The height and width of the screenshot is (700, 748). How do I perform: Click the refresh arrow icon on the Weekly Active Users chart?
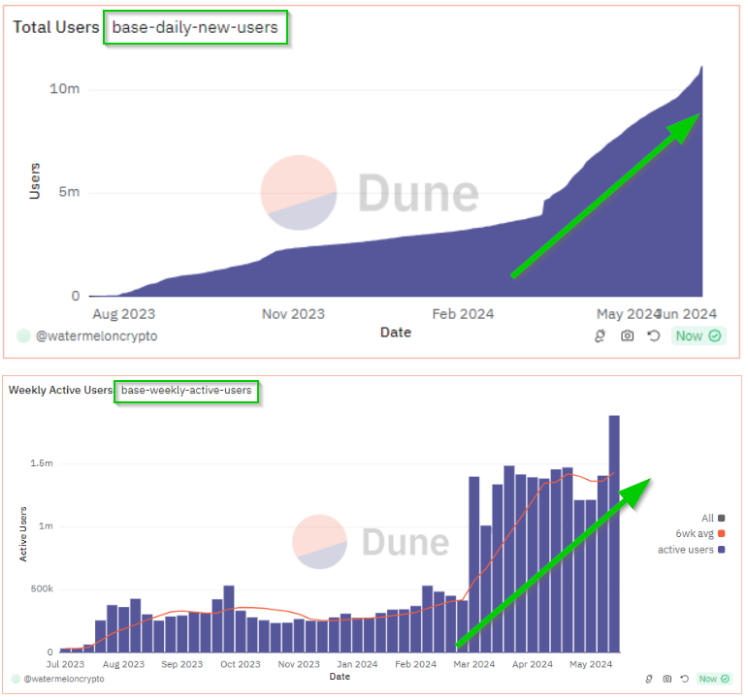pos(685,679)
